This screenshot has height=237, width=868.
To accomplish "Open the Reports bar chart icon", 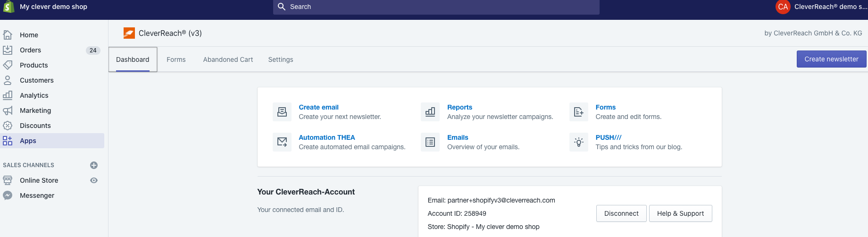I will point(430,112).
